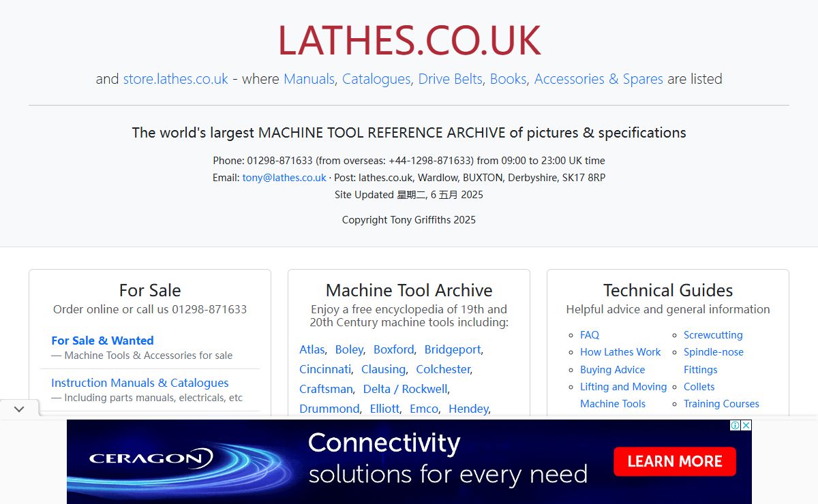Click the LEARN MORE ad button
Viewport: 818px width, 504px height.
click(x=675, y=461)
